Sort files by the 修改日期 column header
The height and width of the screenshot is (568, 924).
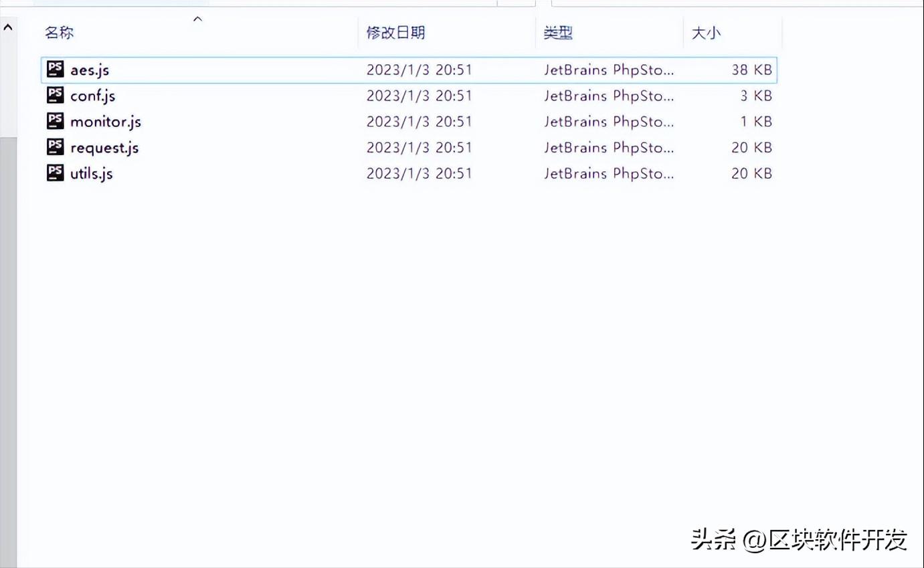(x=395, y=33)
